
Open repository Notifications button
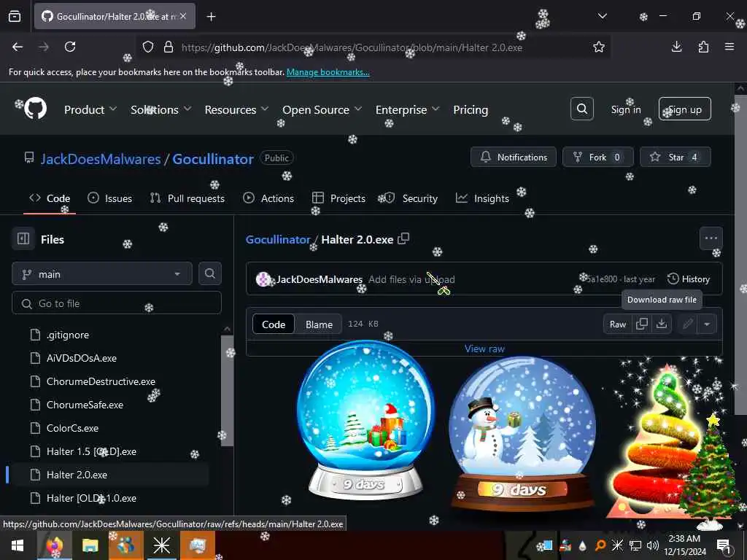(x=513, y=157)
